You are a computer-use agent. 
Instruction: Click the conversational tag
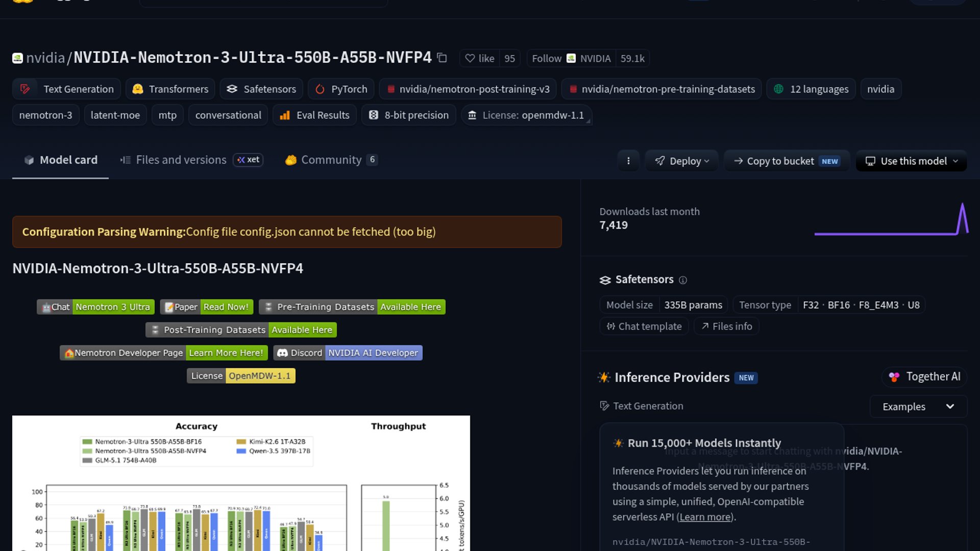tap(228, 115)
